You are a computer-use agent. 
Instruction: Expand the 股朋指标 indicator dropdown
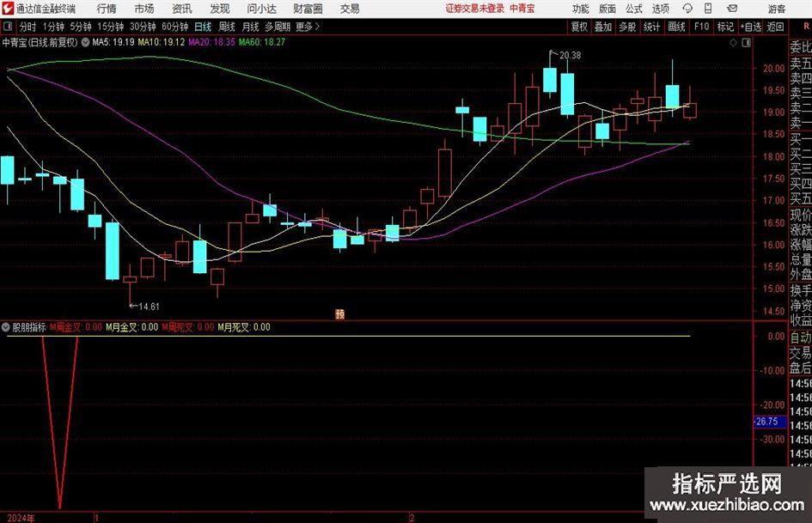pyautogui.click(x=6, y=327)
